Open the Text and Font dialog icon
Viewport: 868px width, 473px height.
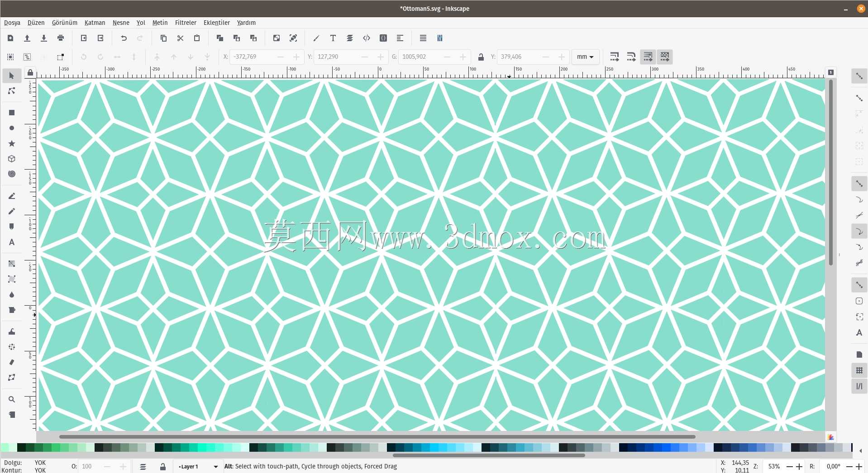(333, 38)
